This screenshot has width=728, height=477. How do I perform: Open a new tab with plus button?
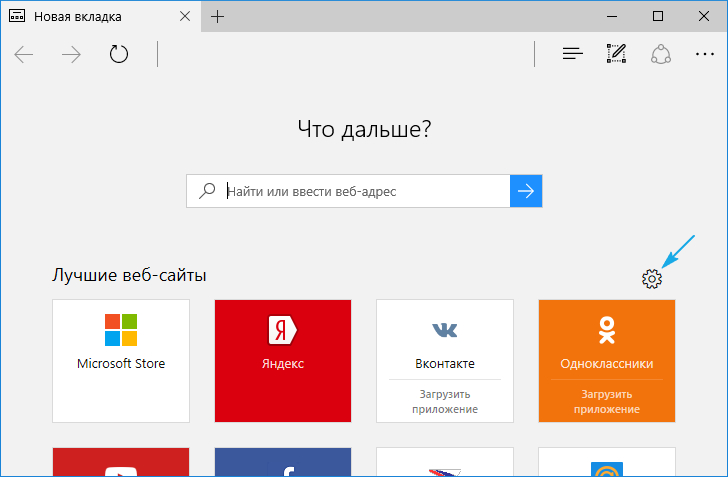tap(218, 17)
